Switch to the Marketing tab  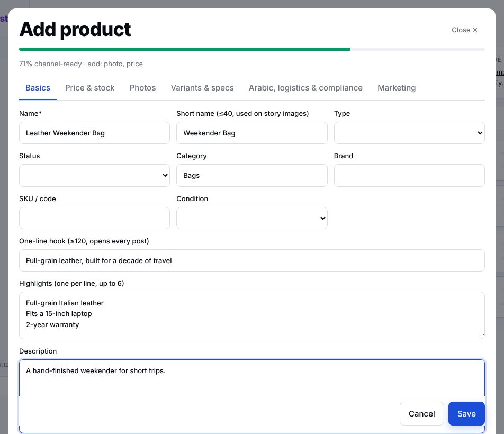click(397, 88)
